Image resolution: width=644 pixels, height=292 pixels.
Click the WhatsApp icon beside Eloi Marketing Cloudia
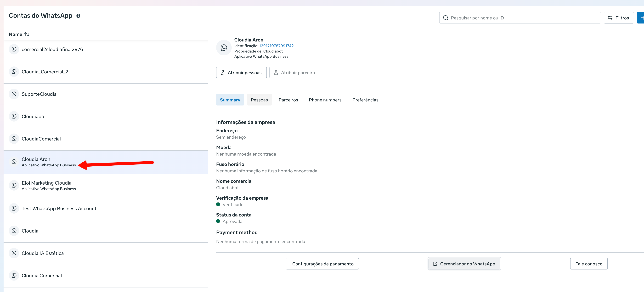14,185
